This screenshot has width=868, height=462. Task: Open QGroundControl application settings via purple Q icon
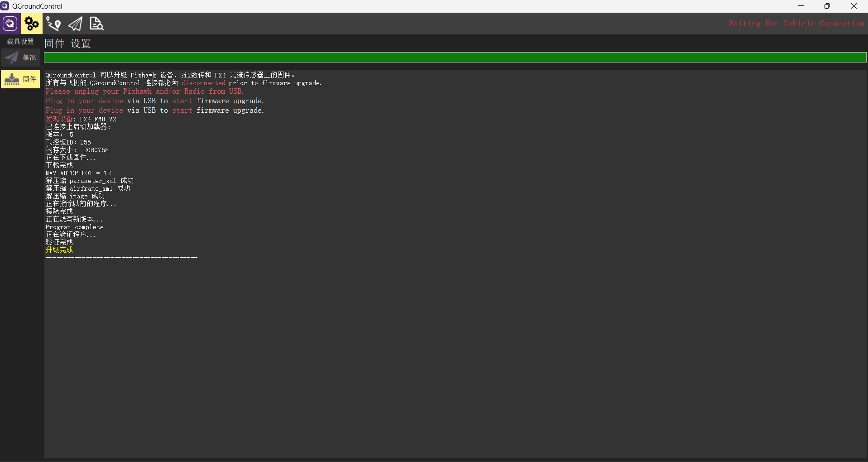coord(10,24)
